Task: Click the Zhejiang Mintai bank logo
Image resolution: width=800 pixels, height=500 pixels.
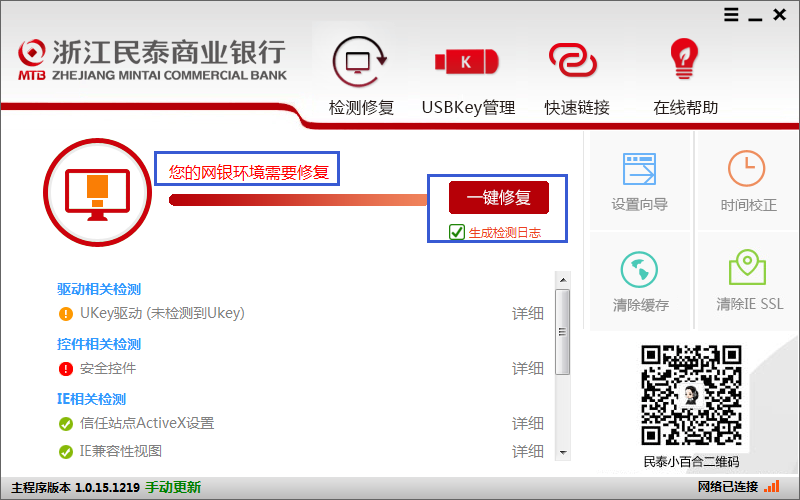Action: pos(152,60)
